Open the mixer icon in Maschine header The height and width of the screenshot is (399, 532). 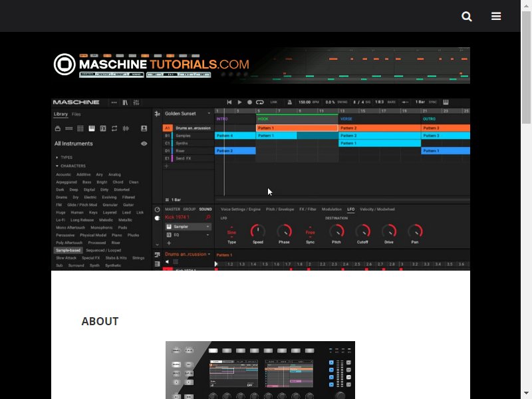136,102
